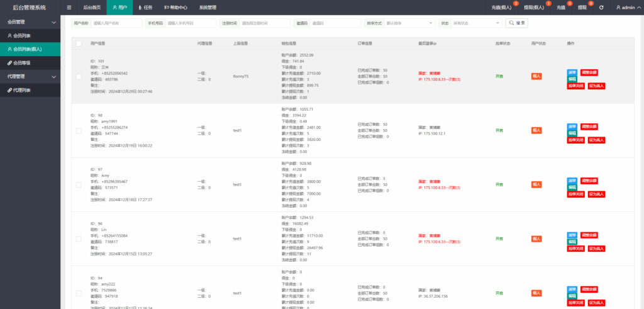Click the 提现 badge item in header
This screenshot has width=644, height=309.
click(582, 8)
